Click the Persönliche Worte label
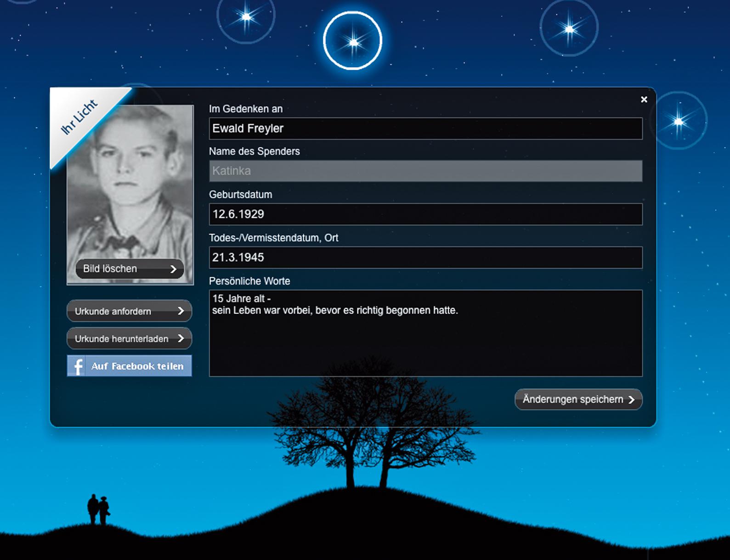This screenshot has height=560, width=730. (x=249, y=281)
